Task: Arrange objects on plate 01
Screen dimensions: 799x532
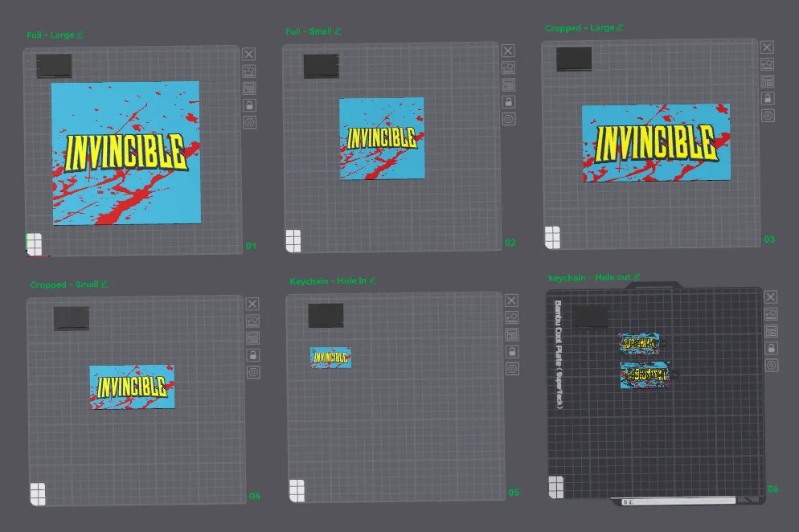Action: tap(248, 88)
